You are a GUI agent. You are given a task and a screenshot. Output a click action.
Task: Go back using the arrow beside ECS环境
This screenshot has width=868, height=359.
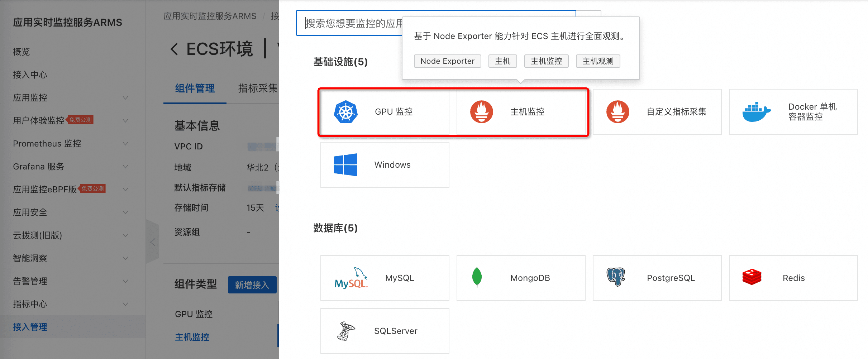pos(174,49)
